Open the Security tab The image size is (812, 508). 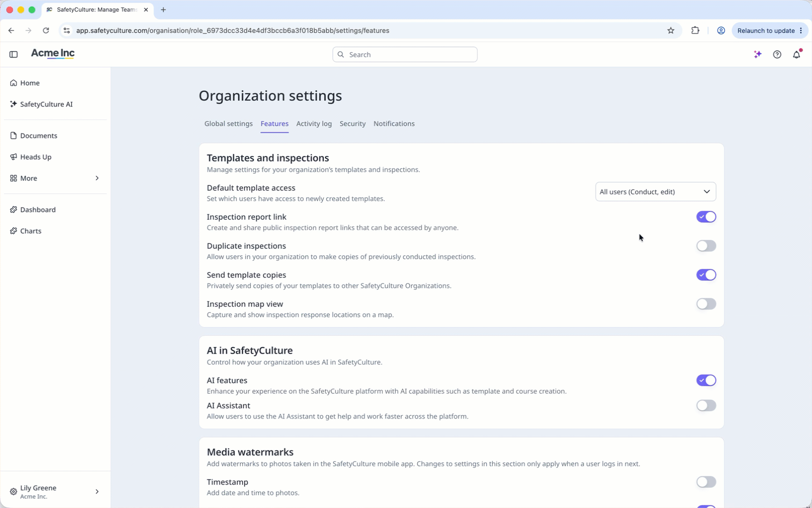(x=353, y=123)
